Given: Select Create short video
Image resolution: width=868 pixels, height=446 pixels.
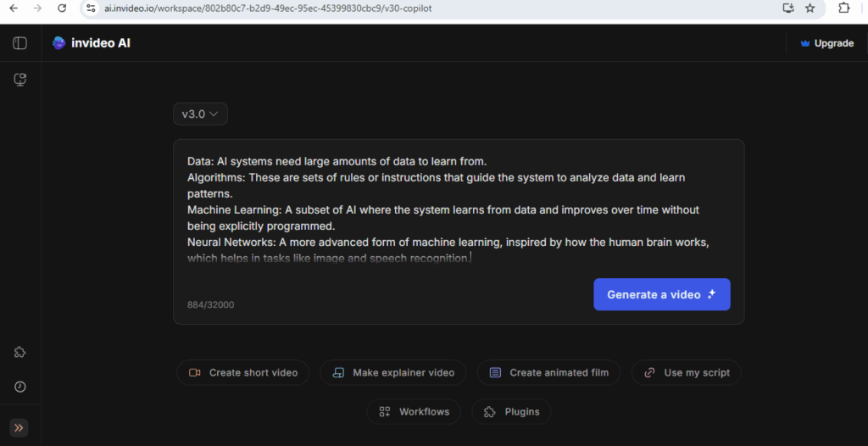Looking at the screenshot, I should 243,373.
